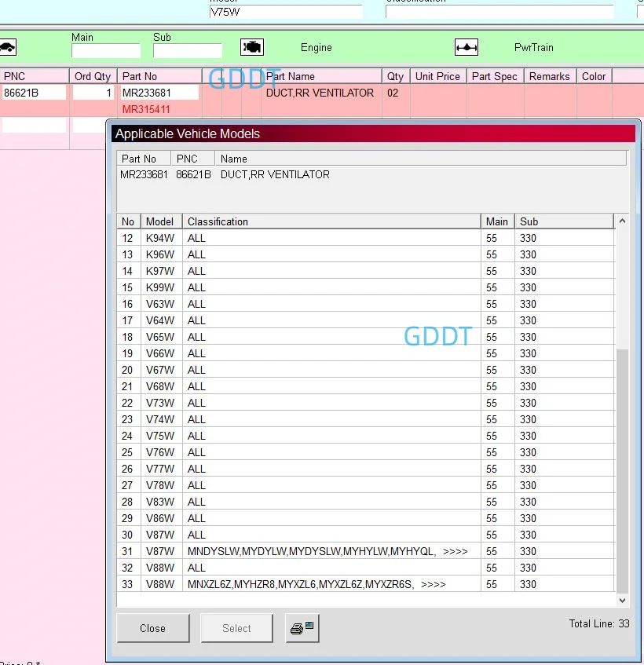The height and width of the screenshot is (665, 644).
Task: Click the Classification input field
Action: pyautogui.click(x=499, y=12)
